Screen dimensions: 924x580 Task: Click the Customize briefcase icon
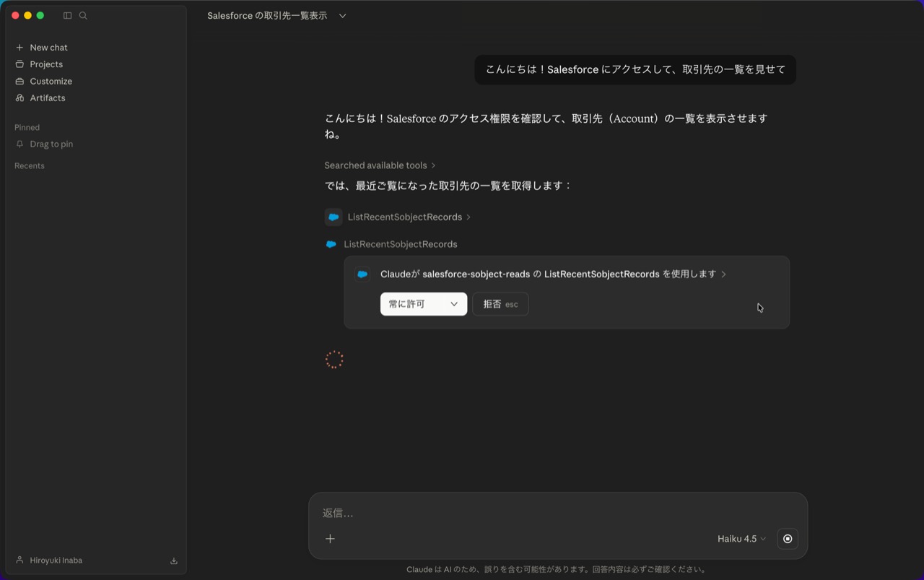(x=20, y=82)
